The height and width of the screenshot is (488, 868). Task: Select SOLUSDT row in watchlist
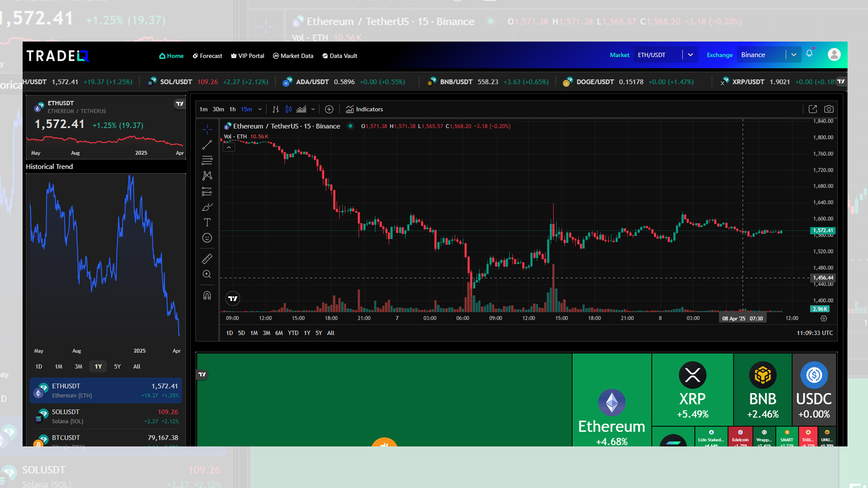[x=106, y=416]
